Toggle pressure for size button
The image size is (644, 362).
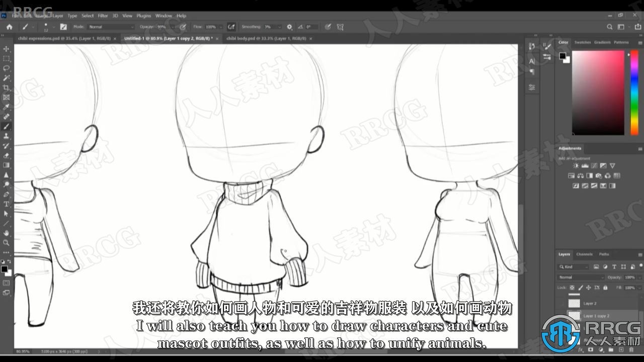point(328,27)
